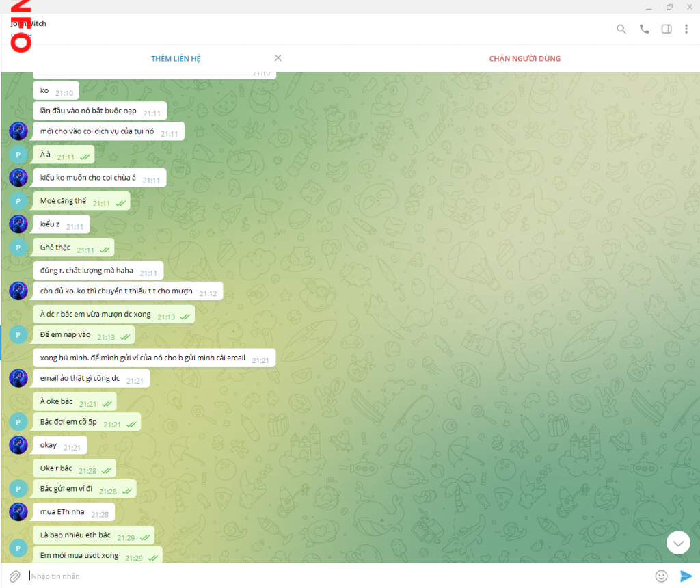700x588 pixels.
Task: Toggle the right sidebar panel
Action: 667,29
